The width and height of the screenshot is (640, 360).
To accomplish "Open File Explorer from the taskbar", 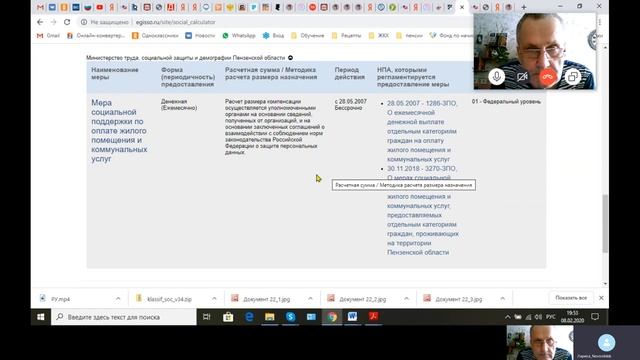I will tap(270, 317).
